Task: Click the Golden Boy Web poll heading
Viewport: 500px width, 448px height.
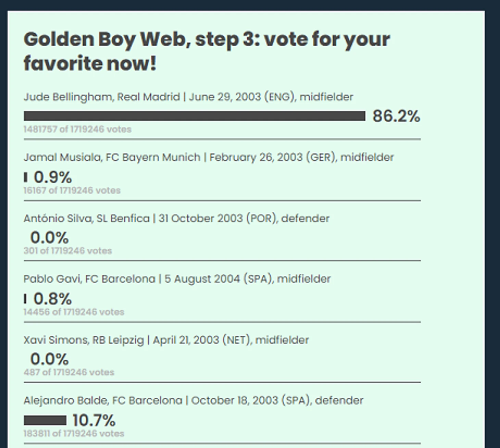Action: (207, 51)
